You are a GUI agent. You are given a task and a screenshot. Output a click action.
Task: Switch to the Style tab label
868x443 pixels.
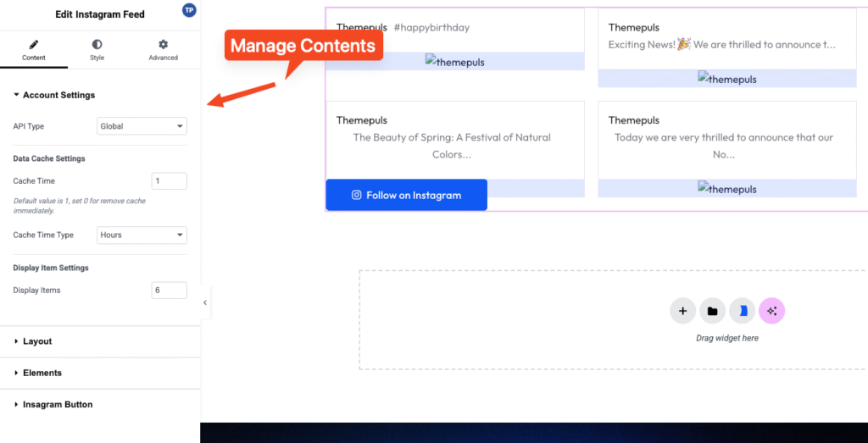(97, 58)
